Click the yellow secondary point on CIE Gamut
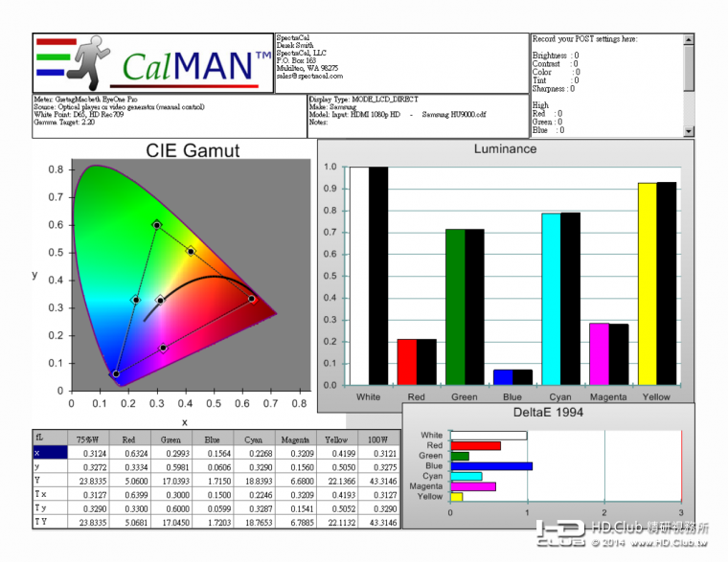Image resolution: width=728 pixels, height=562 pixels. (x=191, y=251)
